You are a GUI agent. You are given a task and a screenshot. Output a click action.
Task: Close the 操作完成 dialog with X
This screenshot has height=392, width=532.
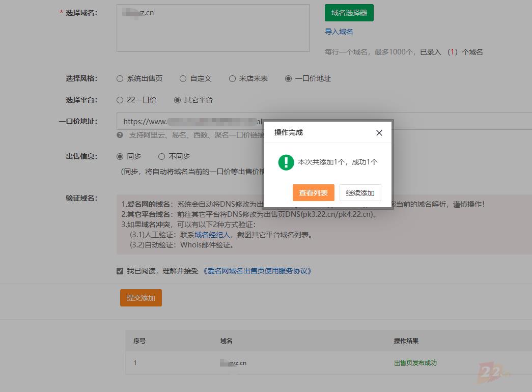point(379,133)
